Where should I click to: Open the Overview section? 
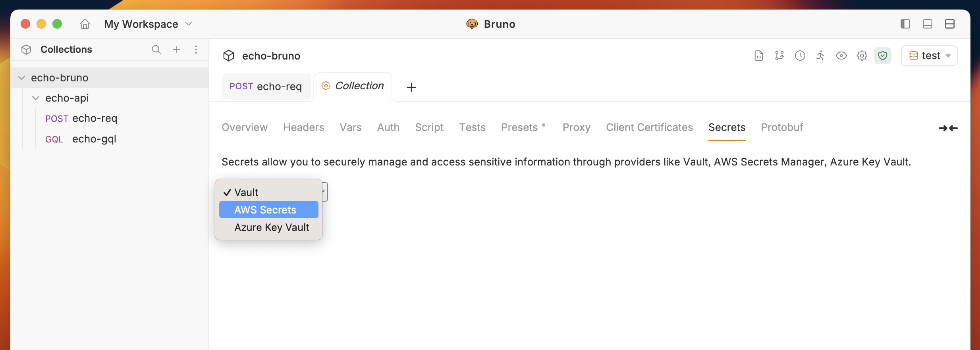click(245, 127)
